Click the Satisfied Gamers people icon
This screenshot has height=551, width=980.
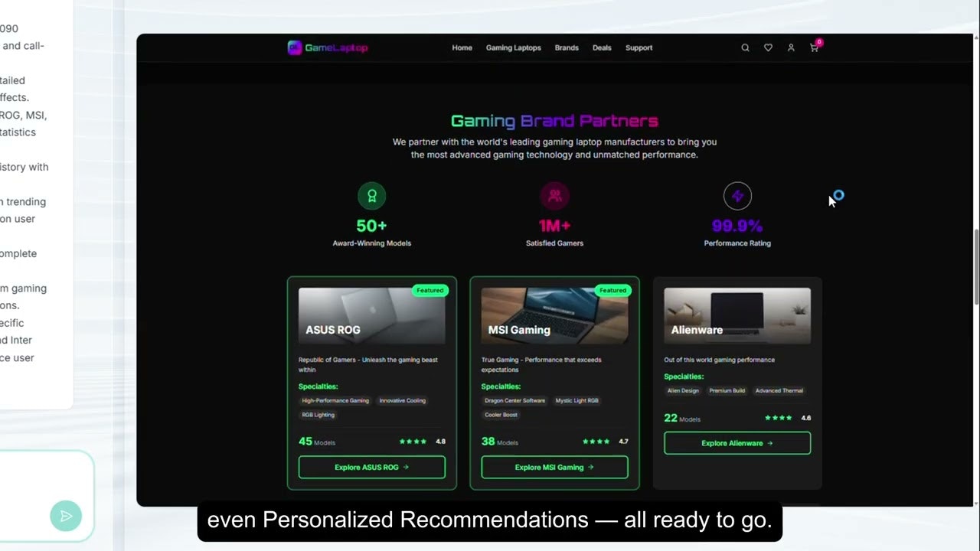555,196
